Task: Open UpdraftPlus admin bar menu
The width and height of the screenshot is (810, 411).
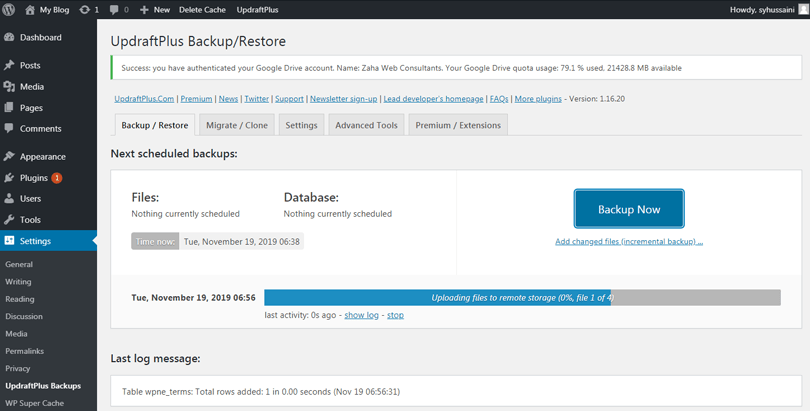Action: (x=257, y=9)
